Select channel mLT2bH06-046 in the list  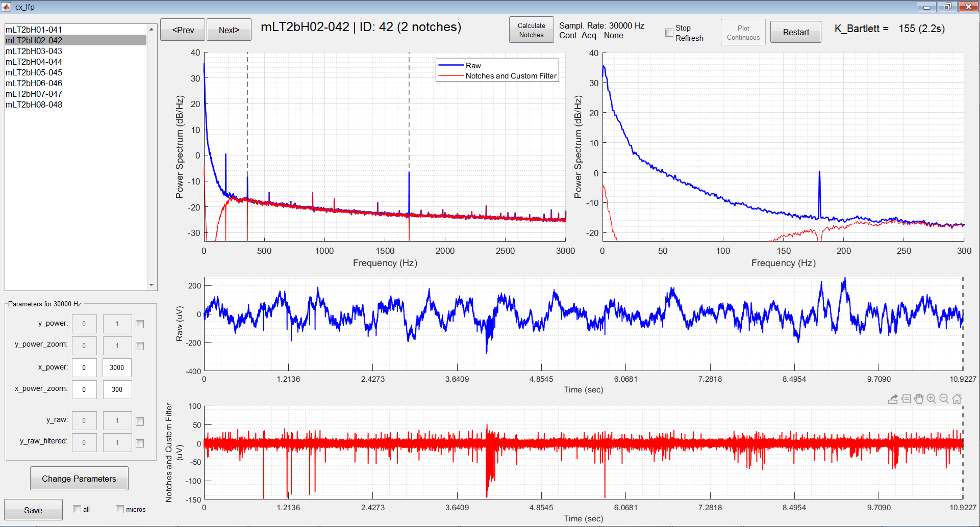pos(76,83)
